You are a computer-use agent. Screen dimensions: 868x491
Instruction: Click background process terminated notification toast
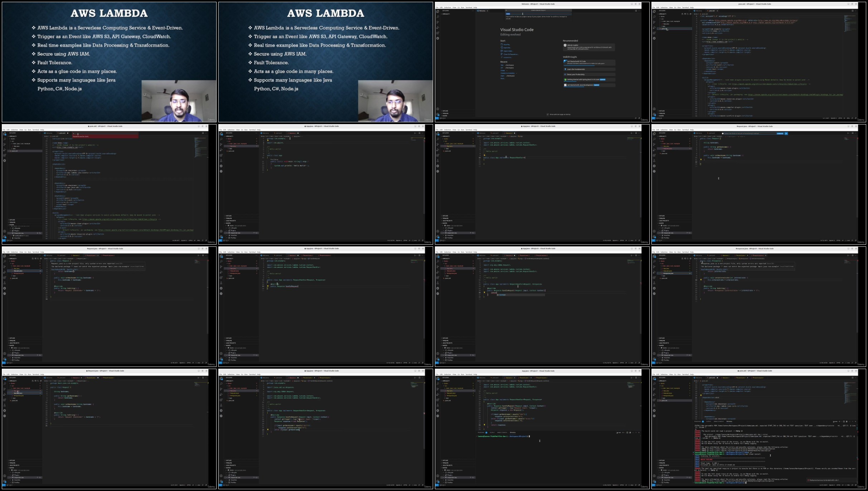click(x=831, y=480)
